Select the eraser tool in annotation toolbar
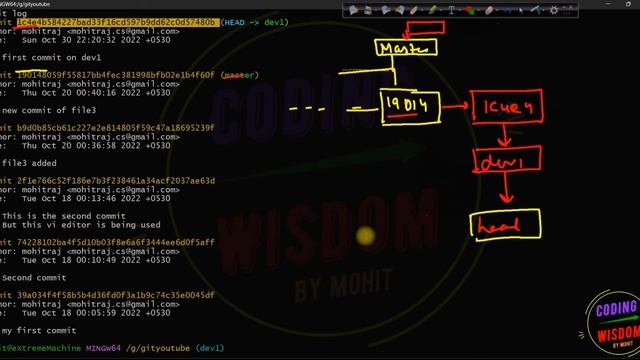 point(489,10)
